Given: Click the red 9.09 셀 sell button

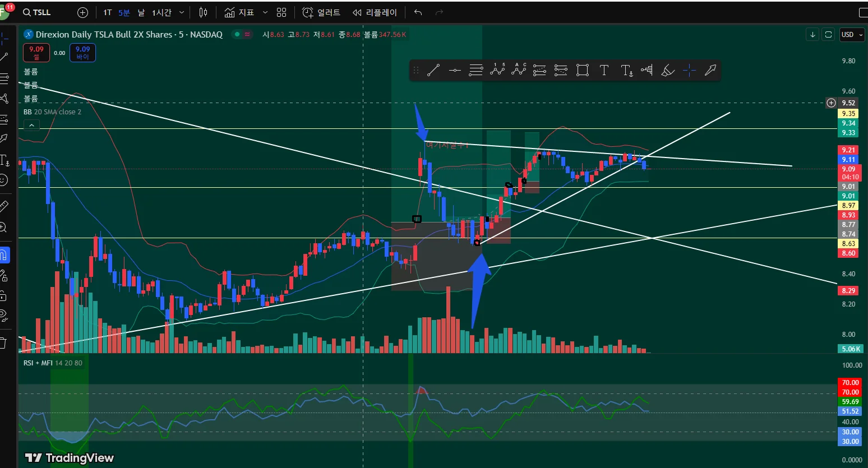Looking at the screenshot, I should click(36, 53).
